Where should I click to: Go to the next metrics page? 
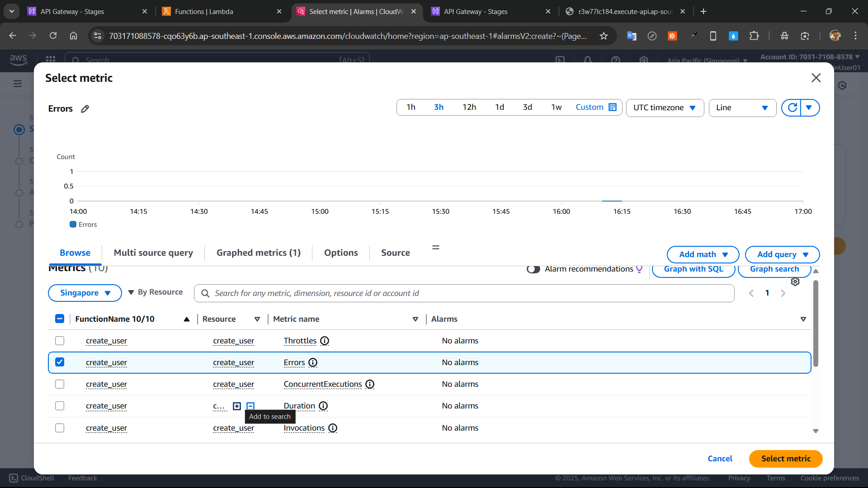point(783,293)
